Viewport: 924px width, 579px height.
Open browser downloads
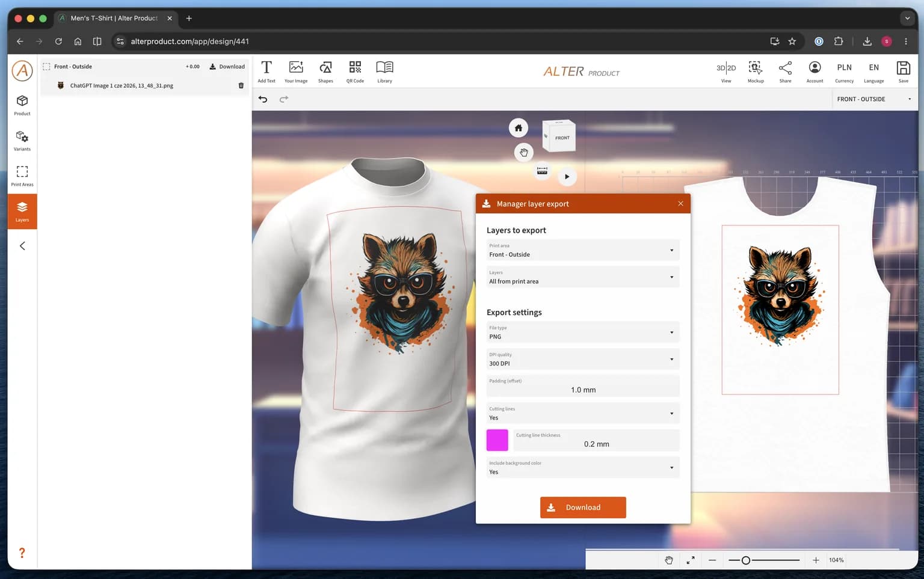click(x=867, y=41)
